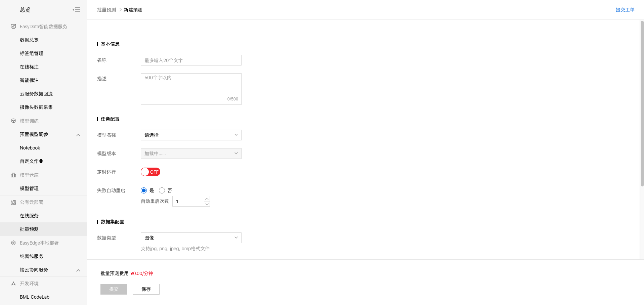Click the EasyEdge本地部署 hexagon icon
The width and height of the screenshot is (644, 305).
click(x=13, y=243)
